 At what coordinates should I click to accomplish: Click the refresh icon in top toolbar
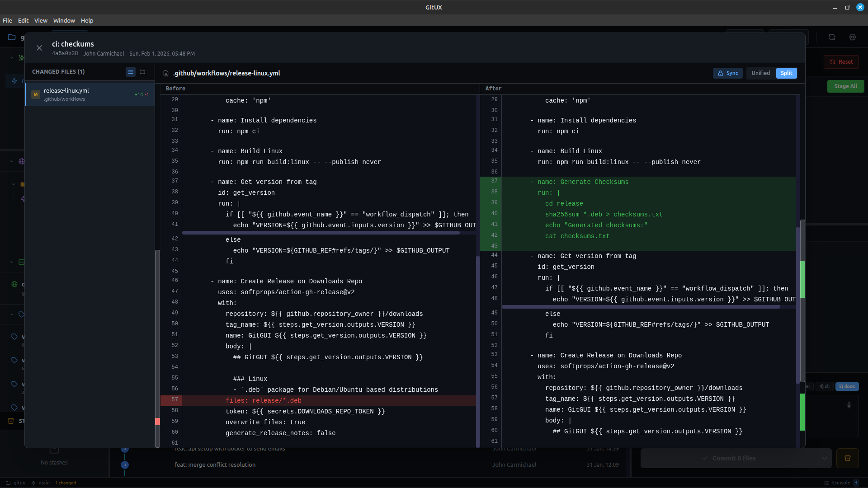(832, 38)
